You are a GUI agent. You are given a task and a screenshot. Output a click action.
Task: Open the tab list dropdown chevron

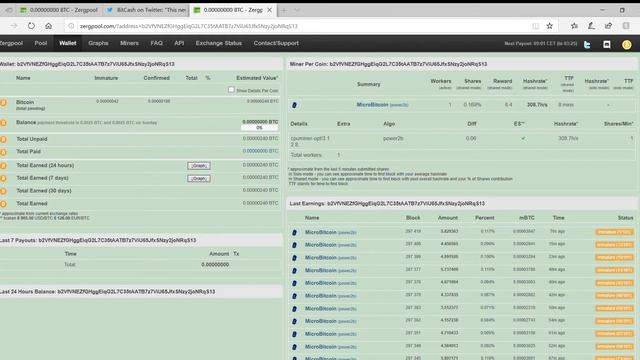click(x=297, y=10)
